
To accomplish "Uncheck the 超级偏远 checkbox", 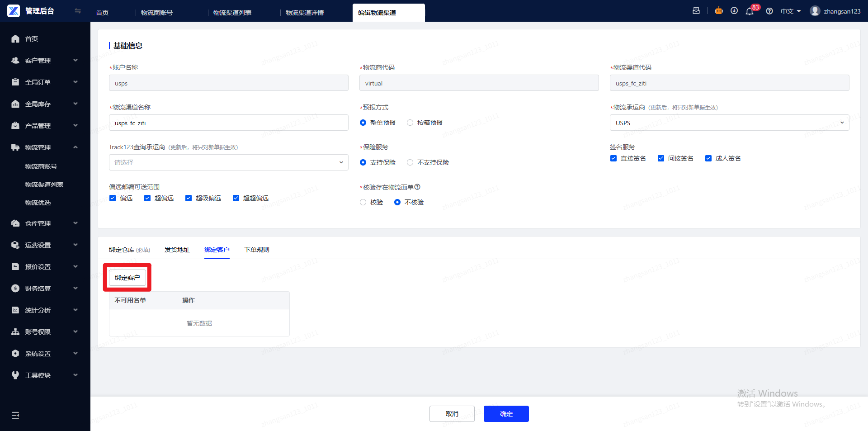I will pyautogui.click(x=189, y=198).
